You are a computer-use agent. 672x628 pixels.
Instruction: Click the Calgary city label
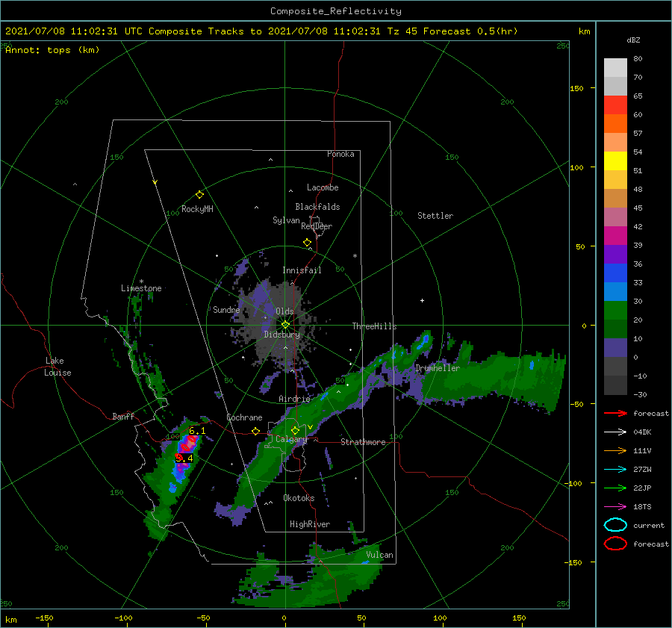(x=291, y=439)
